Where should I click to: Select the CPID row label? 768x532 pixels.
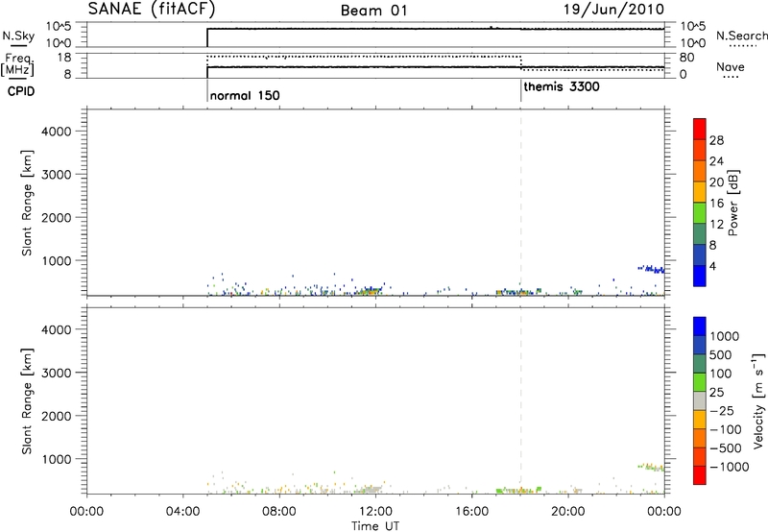(x=21, y=91)
